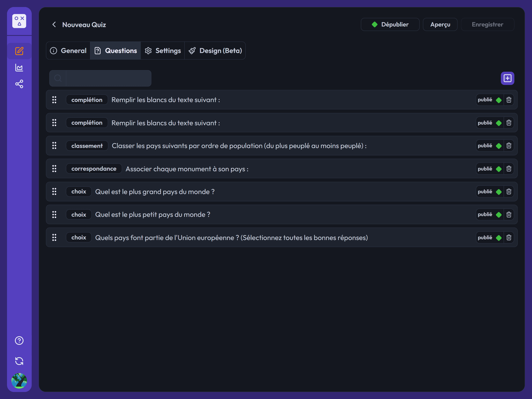Open the analytics icon in the sidebar
This screenshot has height=399, width=532.
click(19, 68)
